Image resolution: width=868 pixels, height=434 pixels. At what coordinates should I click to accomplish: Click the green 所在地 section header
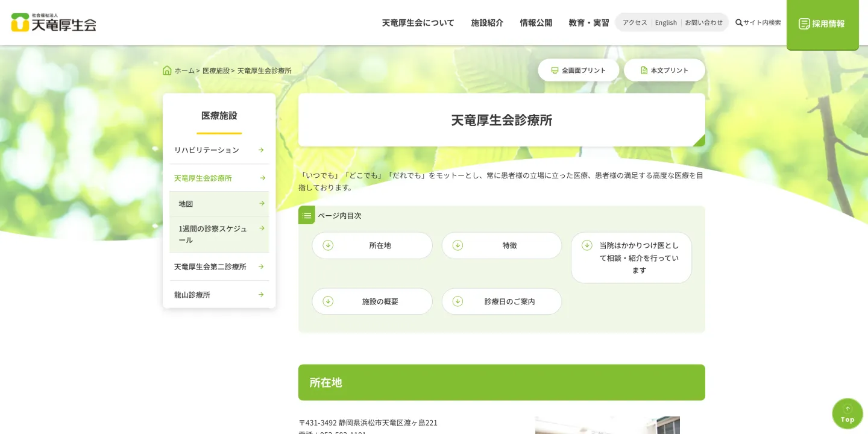tap(502, 382)
